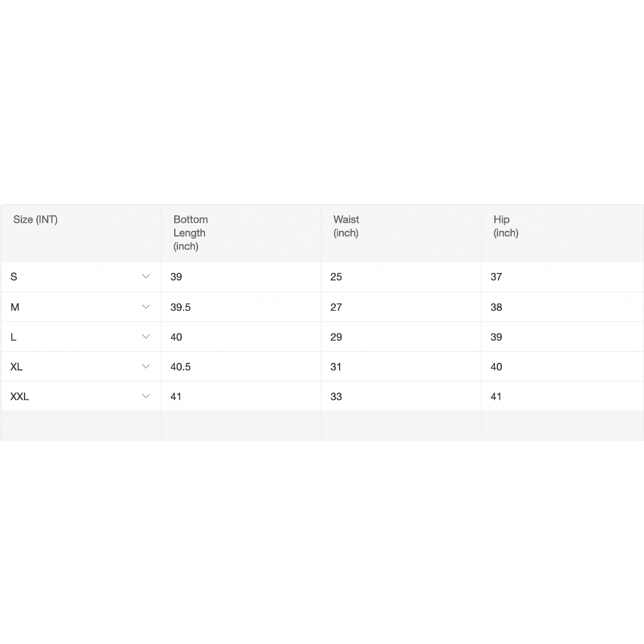Image resolution: width=644 pixels, height=644 pixels.
Task: Select the XL size label
Action: coord(16,367)
